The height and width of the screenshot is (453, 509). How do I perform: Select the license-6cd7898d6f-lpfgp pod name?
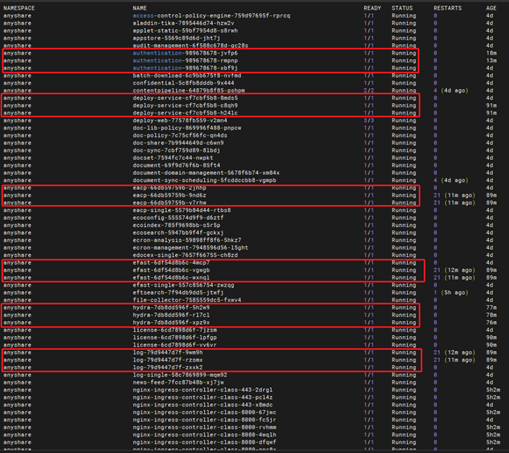[175, 337]
